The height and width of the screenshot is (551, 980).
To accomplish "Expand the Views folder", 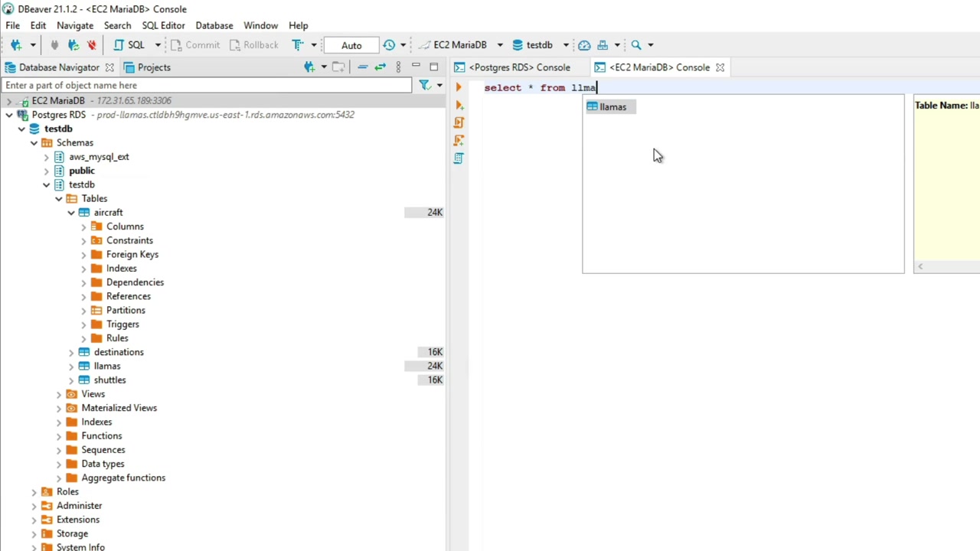I will tap(58, 394).
